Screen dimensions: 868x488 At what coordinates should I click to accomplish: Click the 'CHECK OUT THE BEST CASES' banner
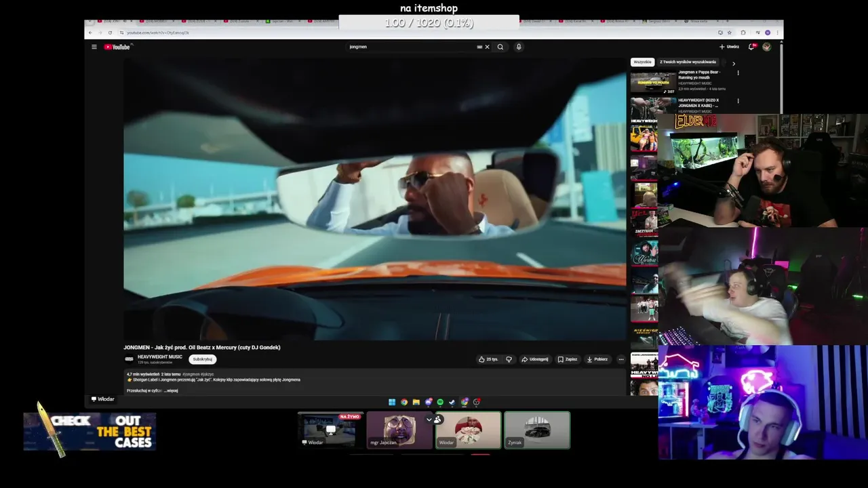click(90, 431)
